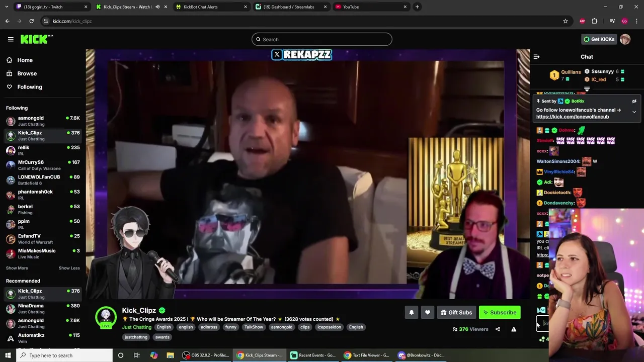Open the Chrome three-dot menu
The height and width of the screenshot is (362, 644).
coord(636,21)
